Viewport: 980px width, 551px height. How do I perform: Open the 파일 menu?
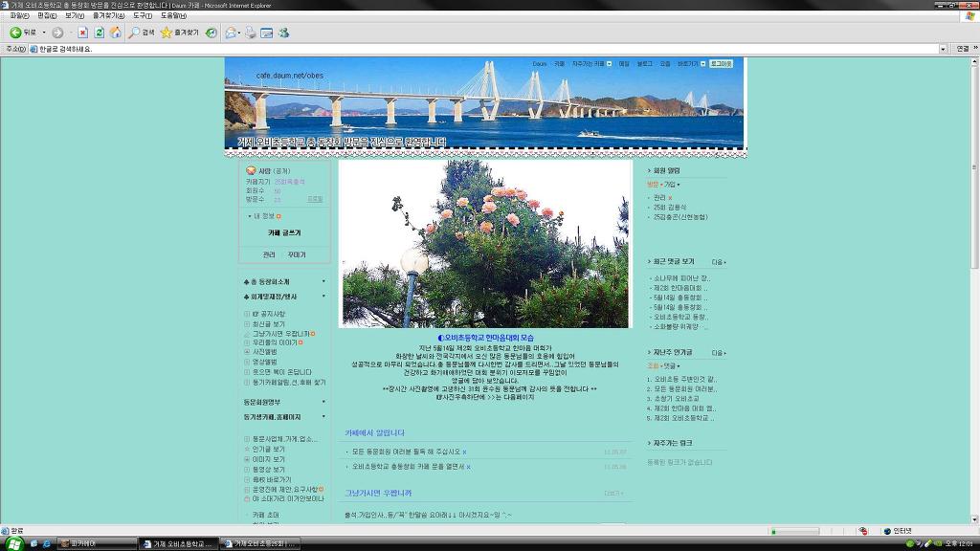[x=19, y=15]
